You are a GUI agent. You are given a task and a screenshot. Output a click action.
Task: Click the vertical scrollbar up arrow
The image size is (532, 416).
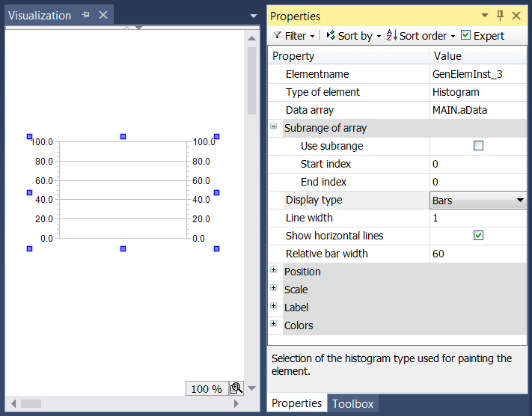[x=251, y=38]
